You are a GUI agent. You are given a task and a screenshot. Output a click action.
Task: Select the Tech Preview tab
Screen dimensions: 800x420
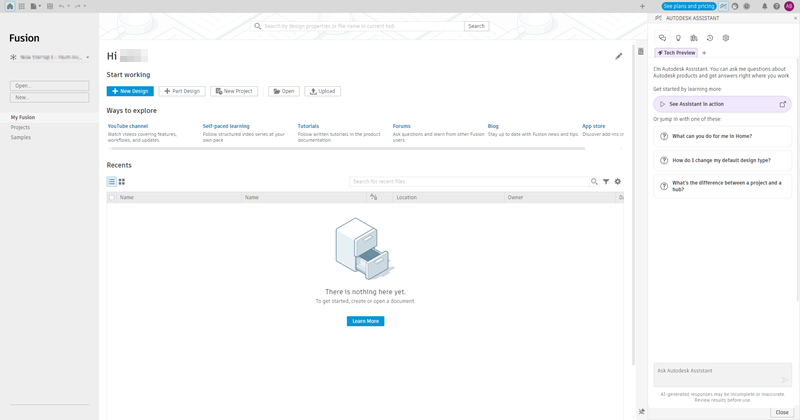point(676,53)
